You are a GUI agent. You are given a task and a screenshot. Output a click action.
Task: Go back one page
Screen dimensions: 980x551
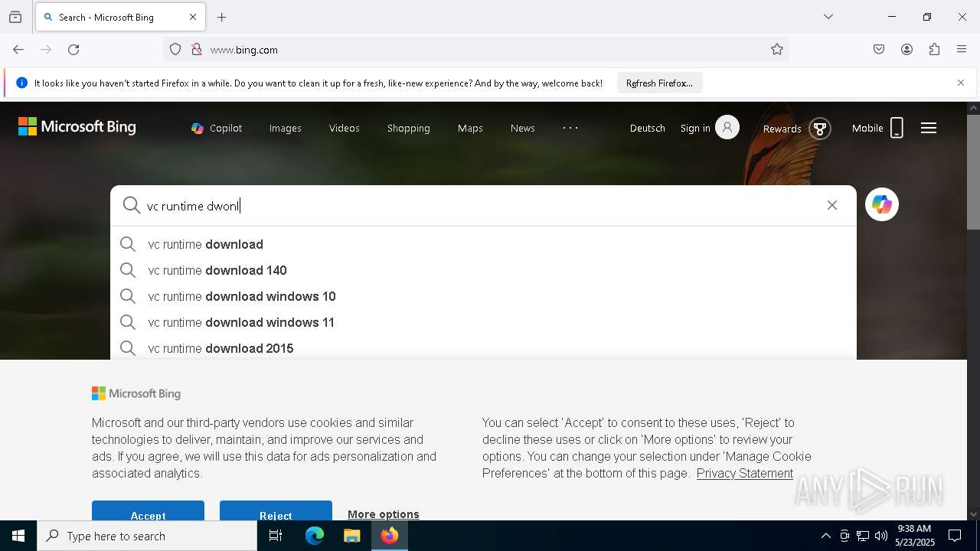pyautogui.click(x=18, y=50)
